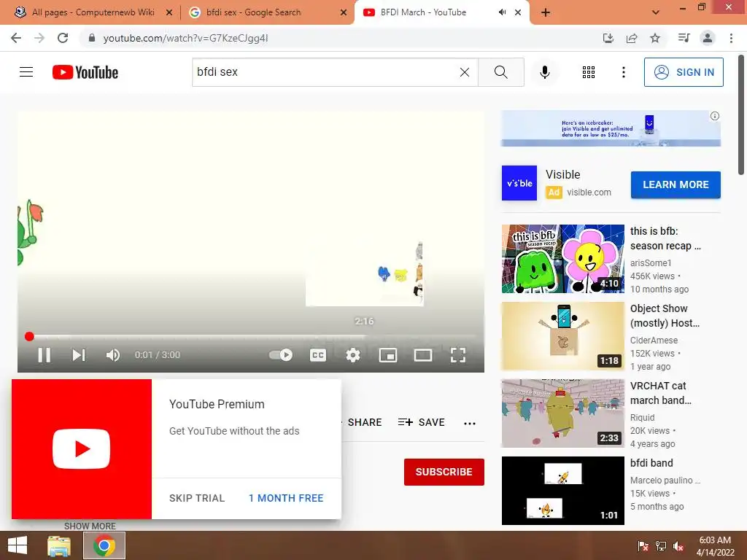Skip to next video
This screenshot has width=747, height=560.
[79, 355]
